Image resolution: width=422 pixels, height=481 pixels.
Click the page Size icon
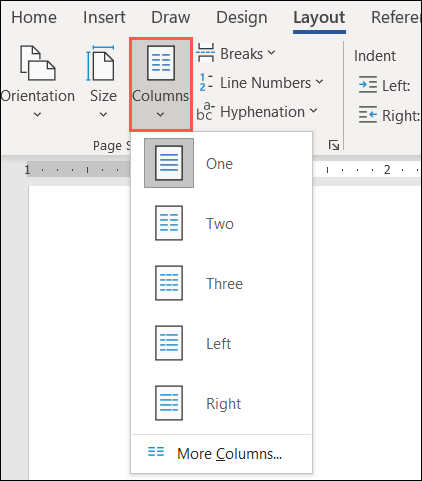100,63
